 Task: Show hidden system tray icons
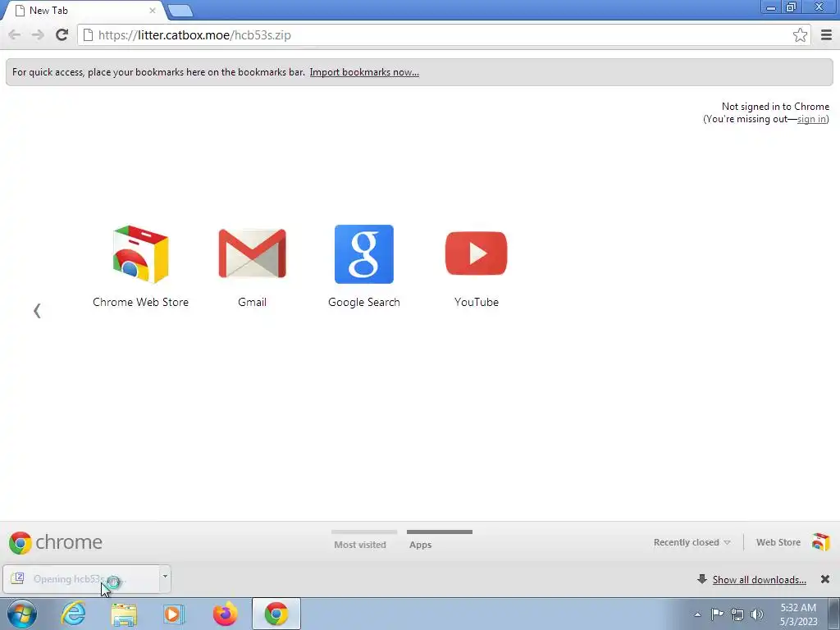point(697,614)
